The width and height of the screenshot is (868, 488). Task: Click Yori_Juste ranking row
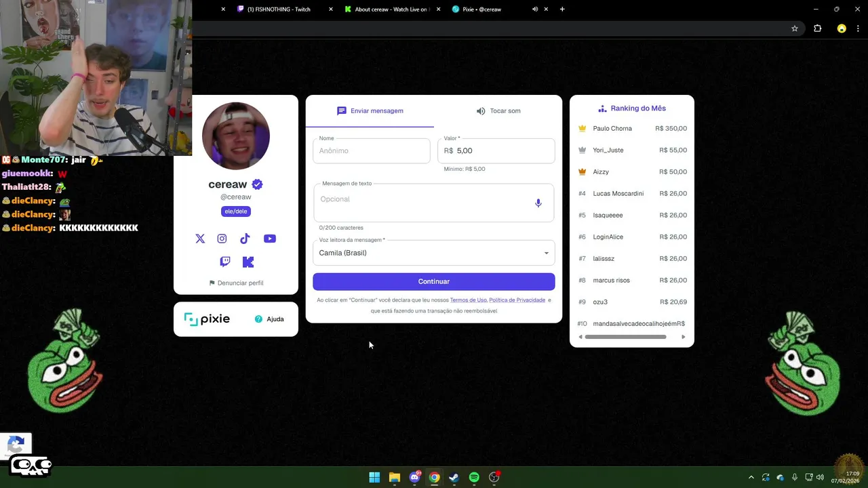(632, 150)
